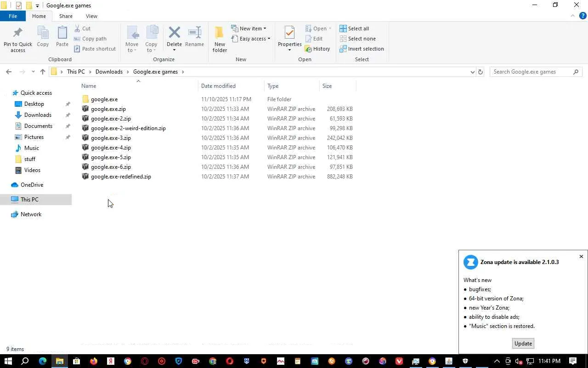Open the Windows Start menu
588x368 pixels.
tap(8, 361)
